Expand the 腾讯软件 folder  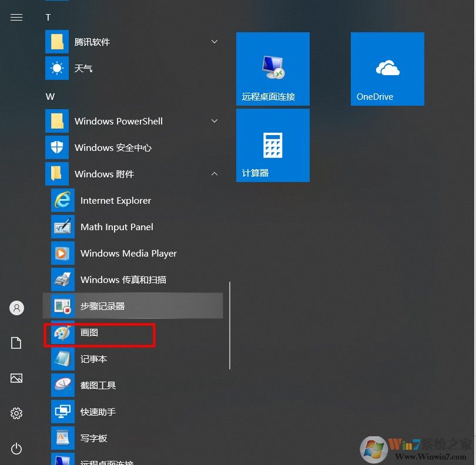[x=214, y=42]
